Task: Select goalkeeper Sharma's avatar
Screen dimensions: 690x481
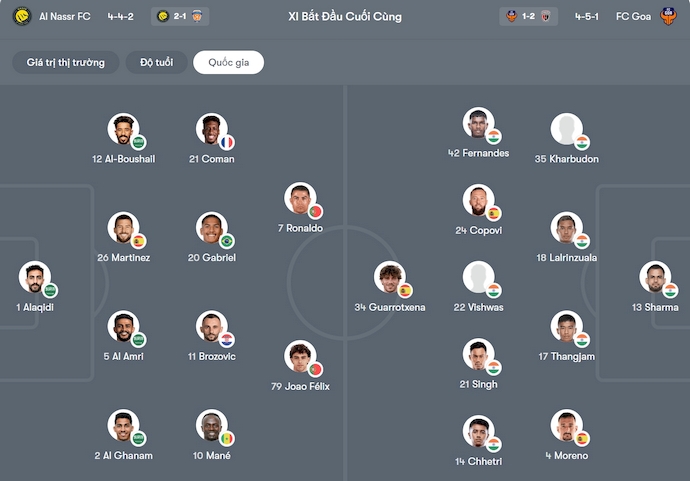Action: pyautogui.click(x=655, y=278)
